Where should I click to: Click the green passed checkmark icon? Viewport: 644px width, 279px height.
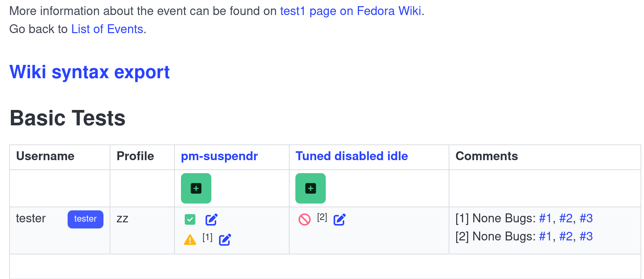(x=190, y=219)
